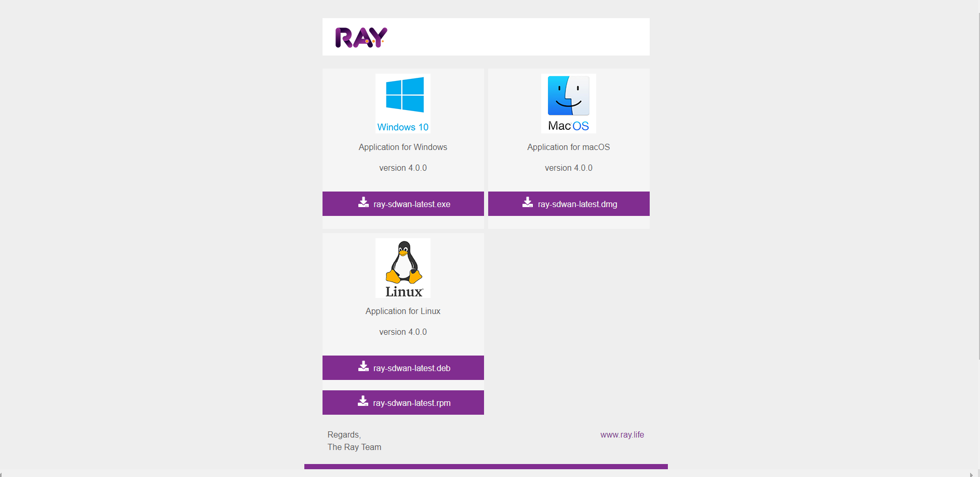Download ray-sdwan-latest.rpm for Linux
The height and width of the screenshot is (477, 980).
tap(403, 403)
